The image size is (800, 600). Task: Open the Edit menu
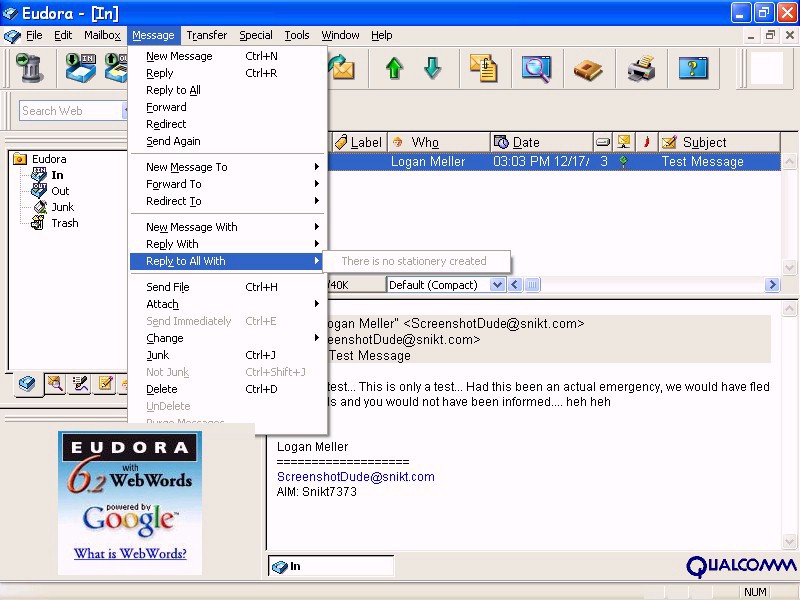click(x=63, y=35)
